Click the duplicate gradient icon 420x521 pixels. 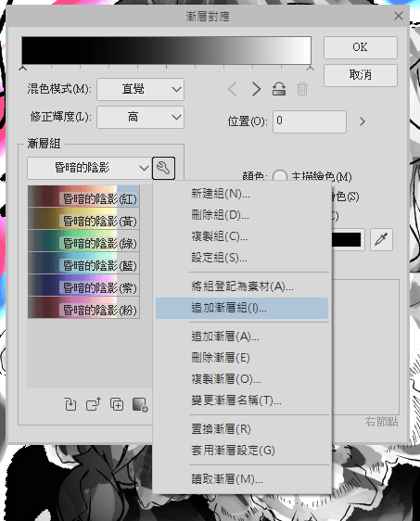[117, 404]
